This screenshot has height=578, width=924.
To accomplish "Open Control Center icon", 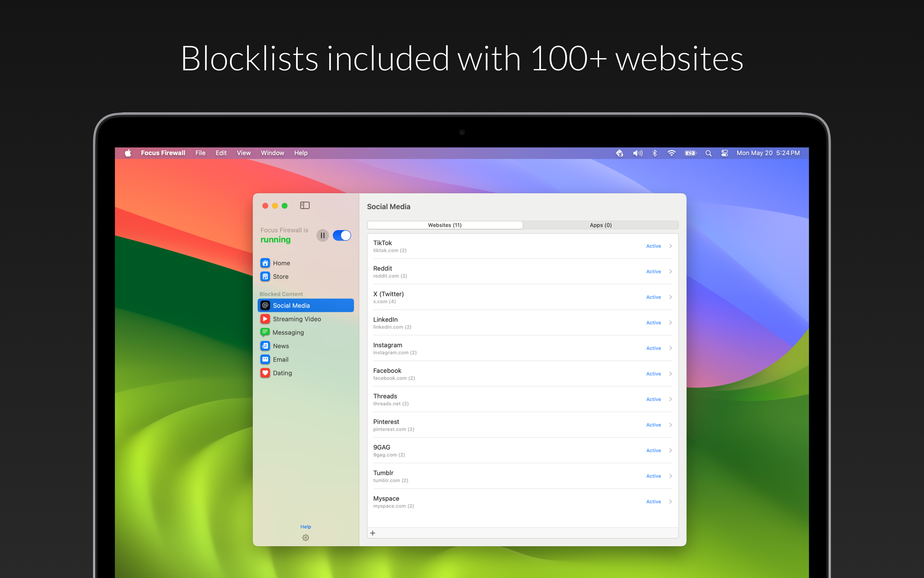I will click(725, 153).
